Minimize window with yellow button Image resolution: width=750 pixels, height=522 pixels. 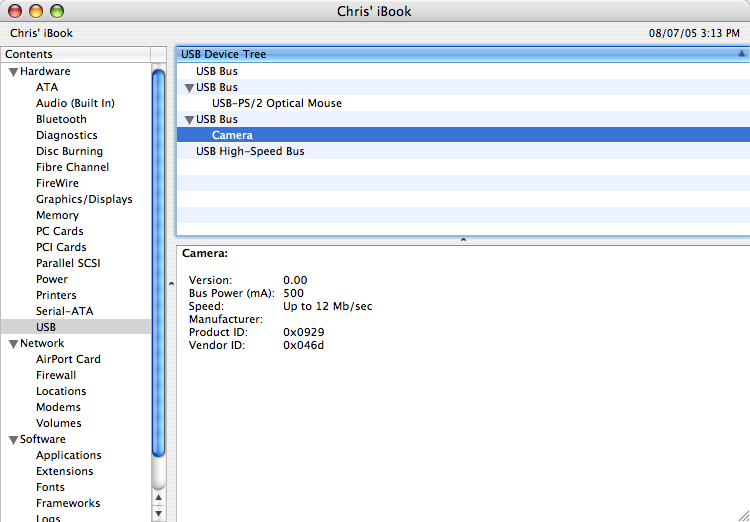(x=36, y=11)
